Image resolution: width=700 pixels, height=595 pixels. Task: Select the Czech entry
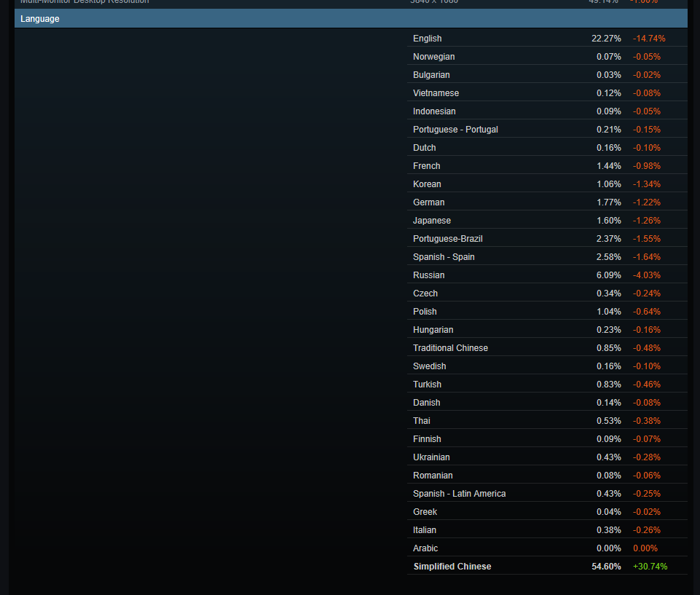(x=547, y=293)
